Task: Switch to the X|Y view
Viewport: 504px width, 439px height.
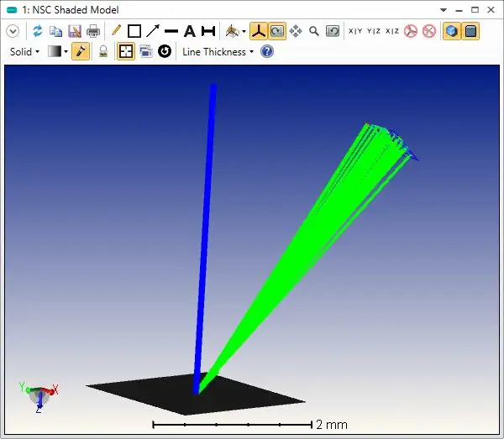Action: click(x=355, y=31)
